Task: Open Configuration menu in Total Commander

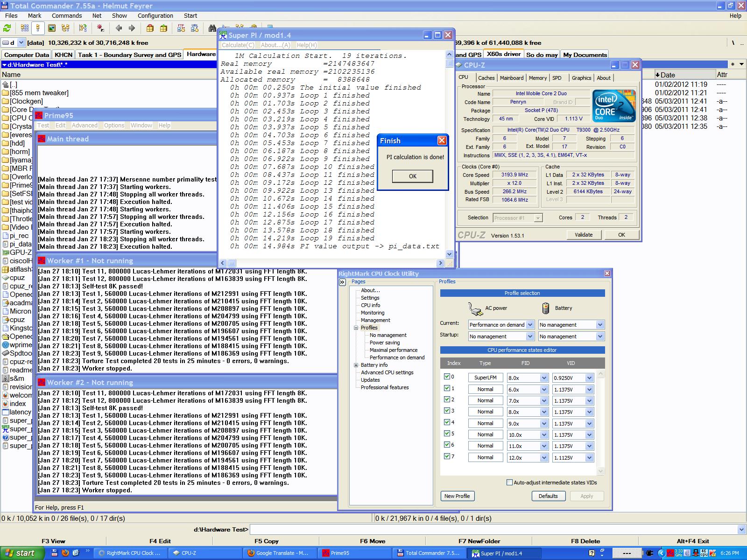Action: (x=155, y=15)
